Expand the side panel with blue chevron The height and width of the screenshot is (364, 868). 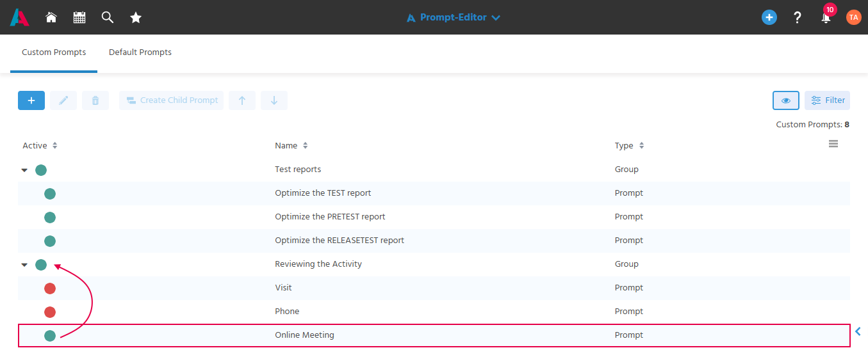(858, 331)
